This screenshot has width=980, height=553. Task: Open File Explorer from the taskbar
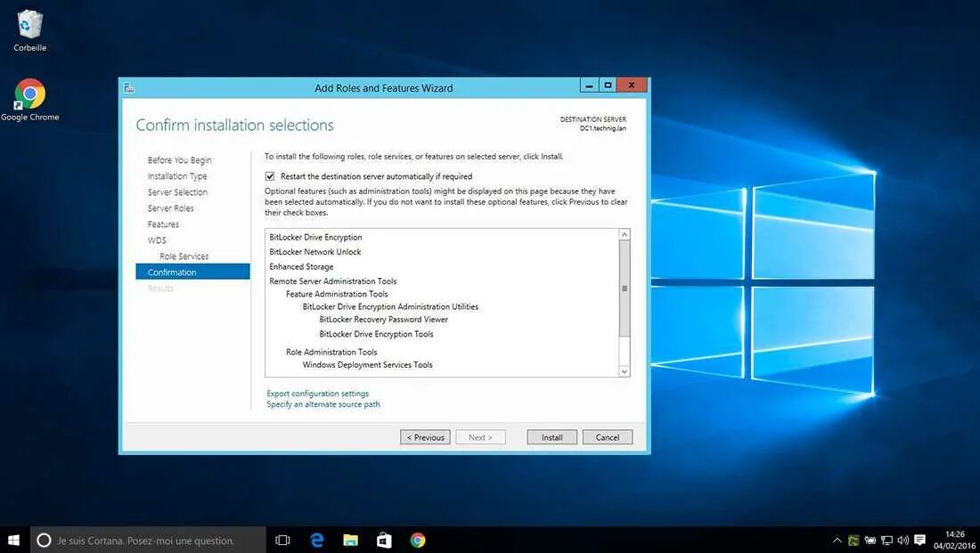[349, 539]
